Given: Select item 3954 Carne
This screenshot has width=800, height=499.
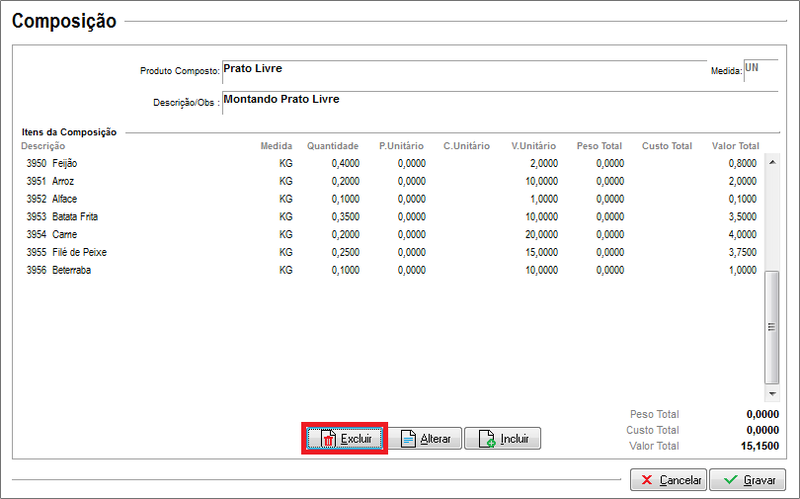Looking at the screenshot, I should click(63, 234).
